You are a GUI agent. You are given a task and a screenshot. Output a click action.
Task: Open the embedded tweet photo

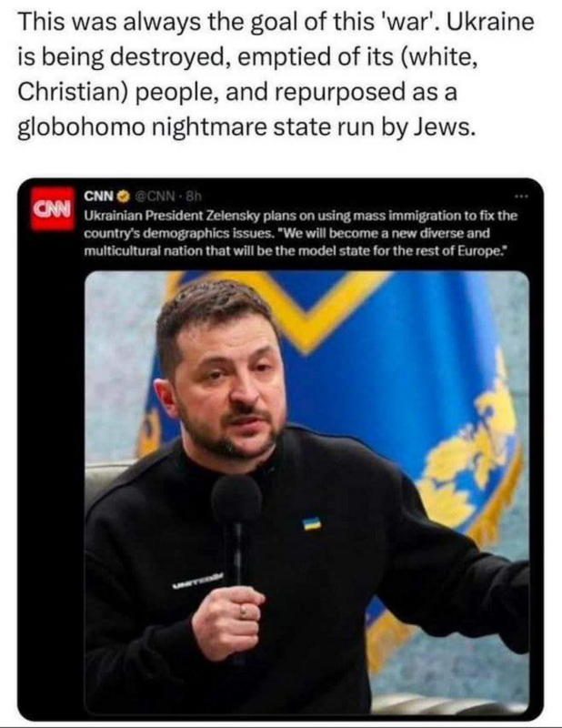click(309, 491)
